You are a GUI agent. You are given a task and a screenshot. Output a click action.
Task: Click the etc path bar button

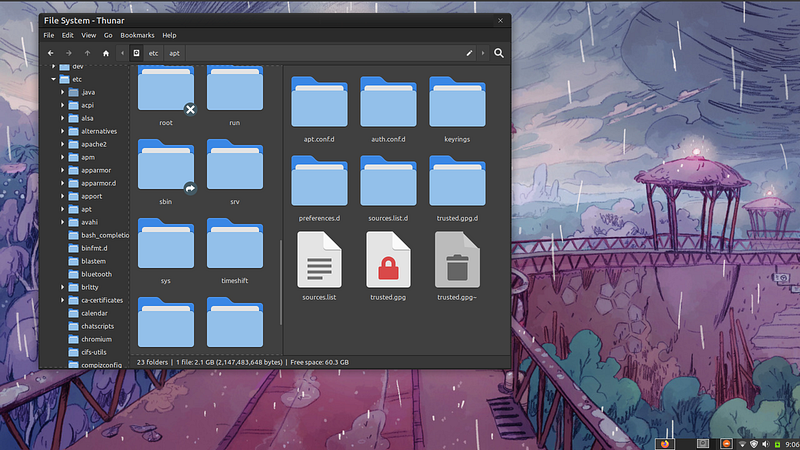154,53
